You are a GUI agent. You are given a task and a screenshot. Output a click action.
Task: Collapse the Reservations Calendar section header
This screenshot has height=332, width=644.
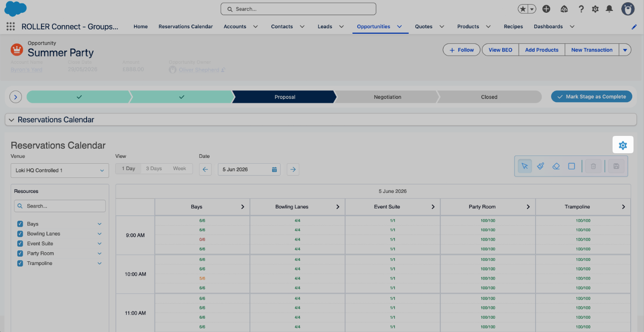point(321,119)
